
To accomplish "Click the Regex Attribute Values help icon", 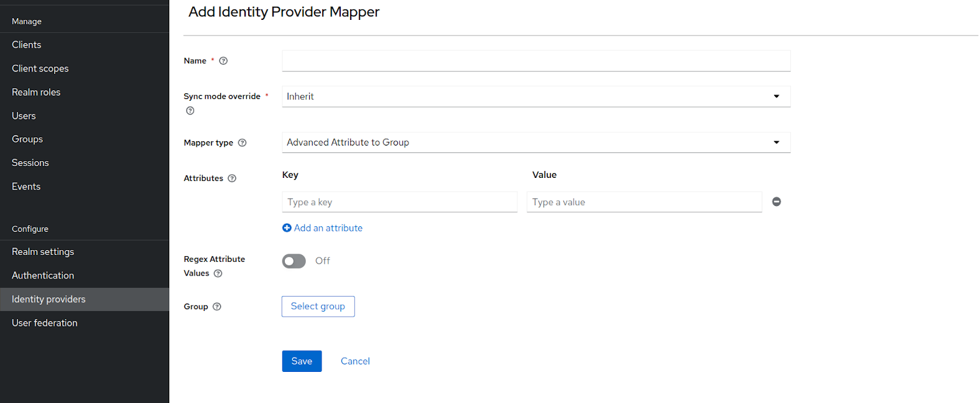I will 218,274.
